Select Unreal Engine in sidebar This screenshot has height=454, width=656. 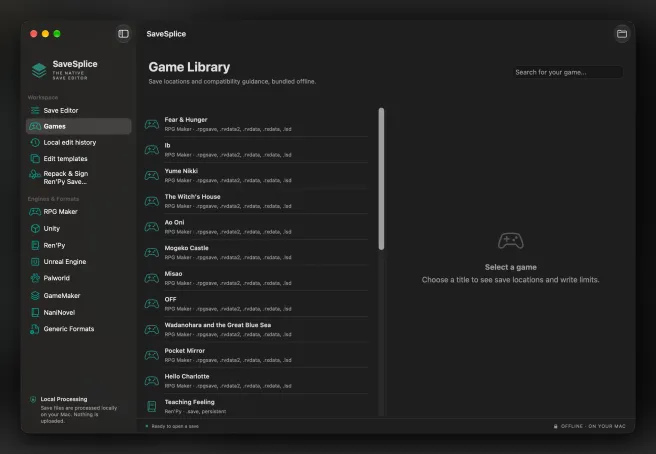79,262
